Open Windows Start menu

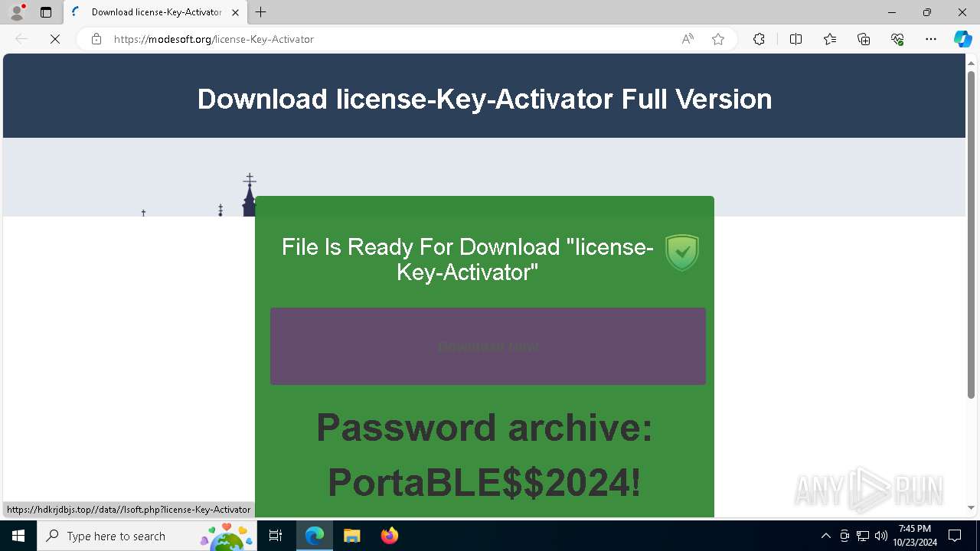pyautogui.click(x=18, y=536)
